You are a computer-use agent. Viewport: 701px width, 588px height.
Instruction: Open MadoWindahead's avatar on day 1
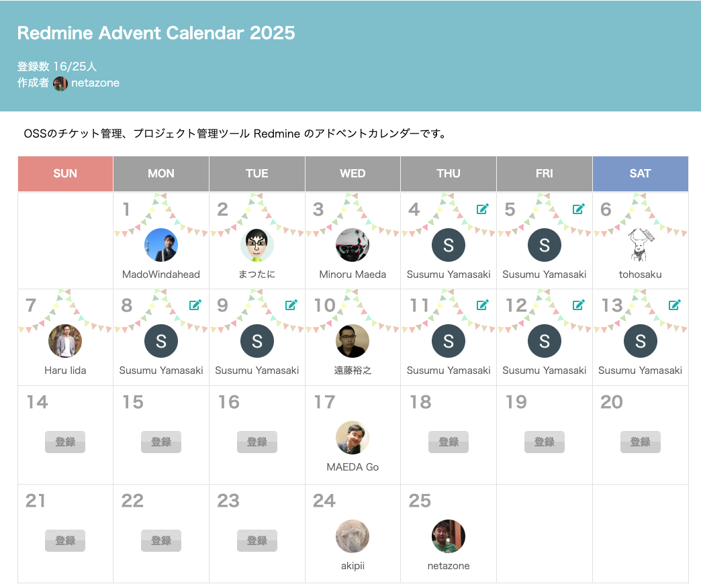click(161, 245)
